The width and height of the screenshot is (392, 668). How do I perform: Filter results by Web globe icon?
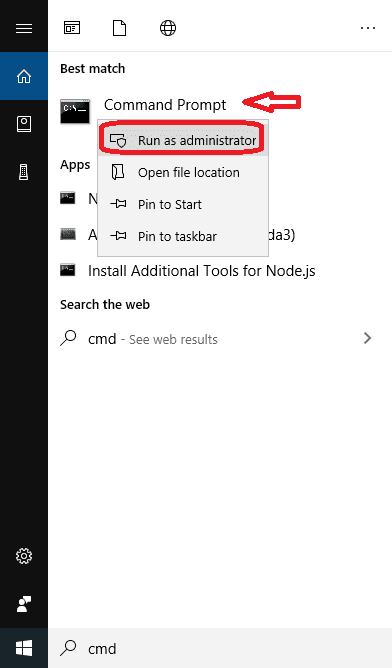click(x=168, y=28)
